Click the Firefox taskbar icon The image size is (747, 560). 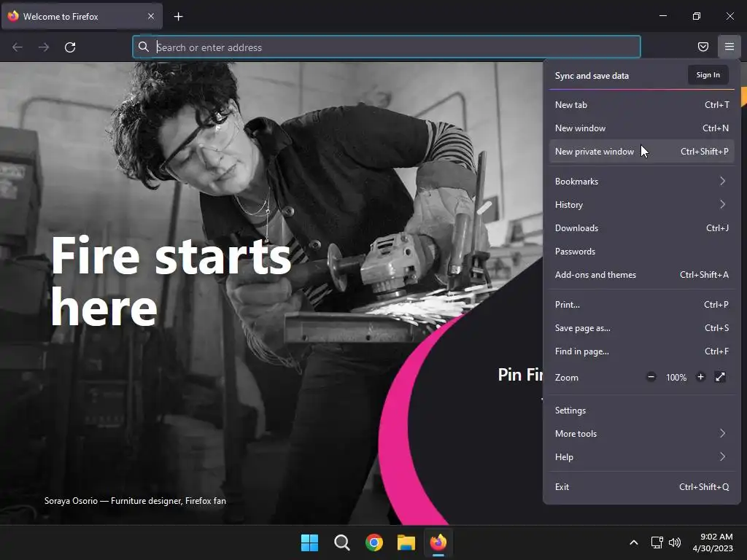click(x=438, y=542)
